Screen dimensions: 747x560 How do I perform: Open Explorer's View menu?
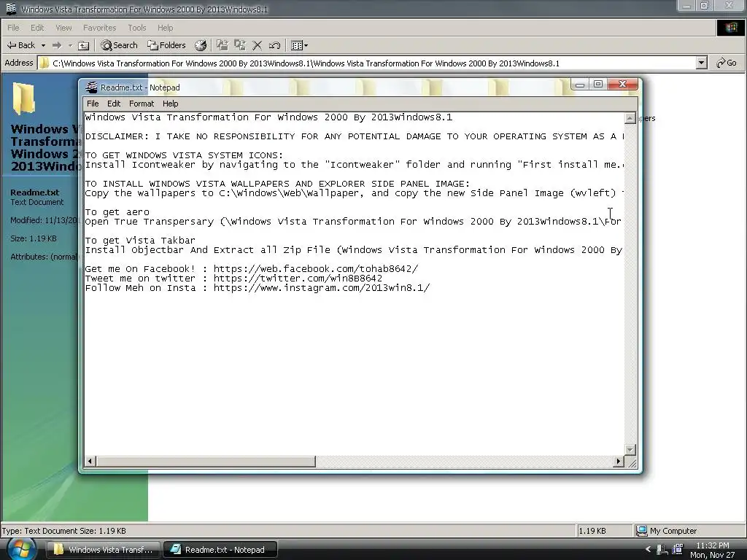(63, 28)
